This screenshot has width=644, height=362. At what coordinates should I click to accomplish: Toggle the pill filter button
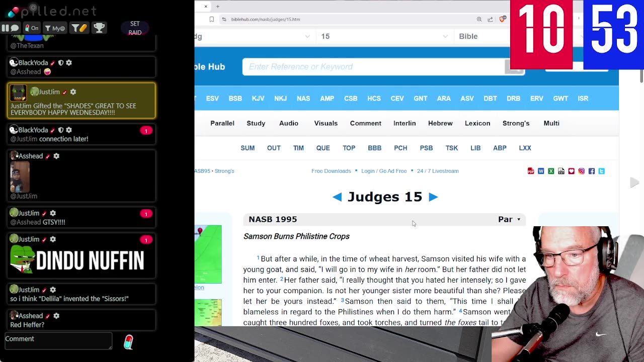pos(79,28)
